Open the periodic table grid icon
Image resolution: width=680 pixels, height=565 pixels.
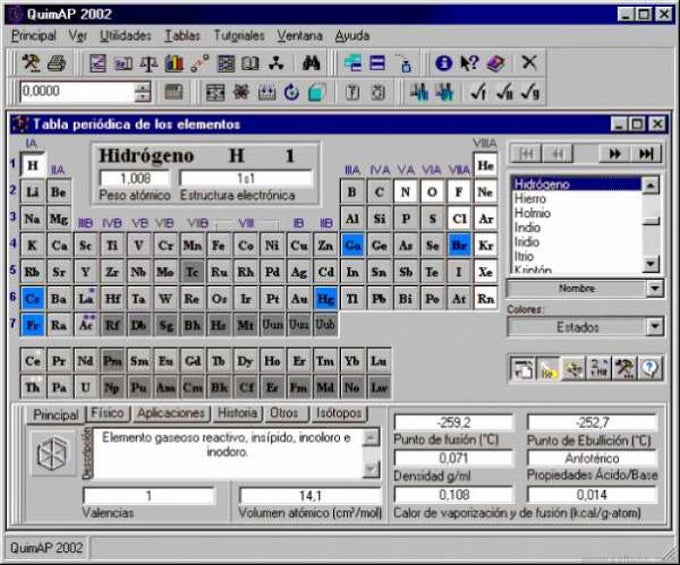[x=226, y=63]
